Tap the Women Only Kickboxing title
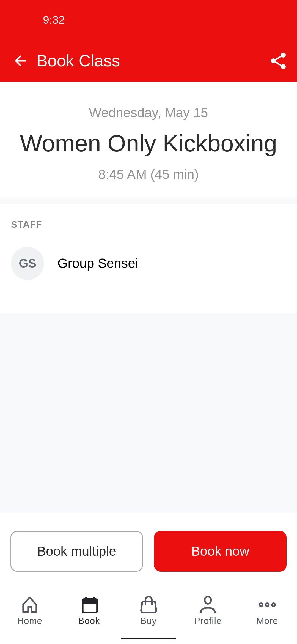 tap(148, 144)
